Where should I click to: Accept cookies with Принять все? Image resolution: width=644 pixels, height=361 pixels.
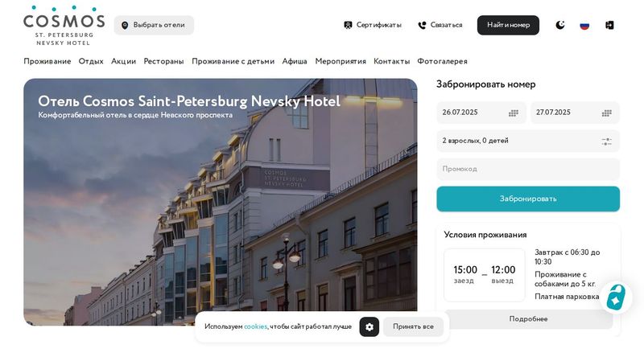(413, 326)
